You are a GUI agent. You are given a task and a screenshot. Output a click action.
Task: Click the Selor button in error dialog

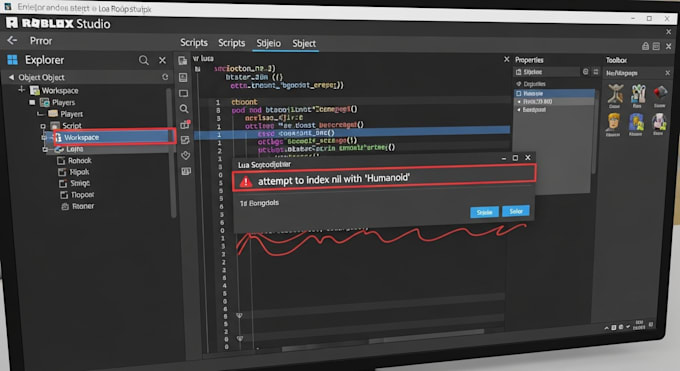[x=516, y=211]
